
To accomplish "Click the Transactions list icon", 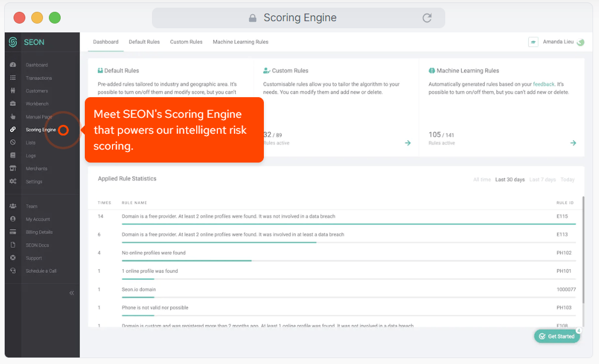I will click(x=13, y=78).
